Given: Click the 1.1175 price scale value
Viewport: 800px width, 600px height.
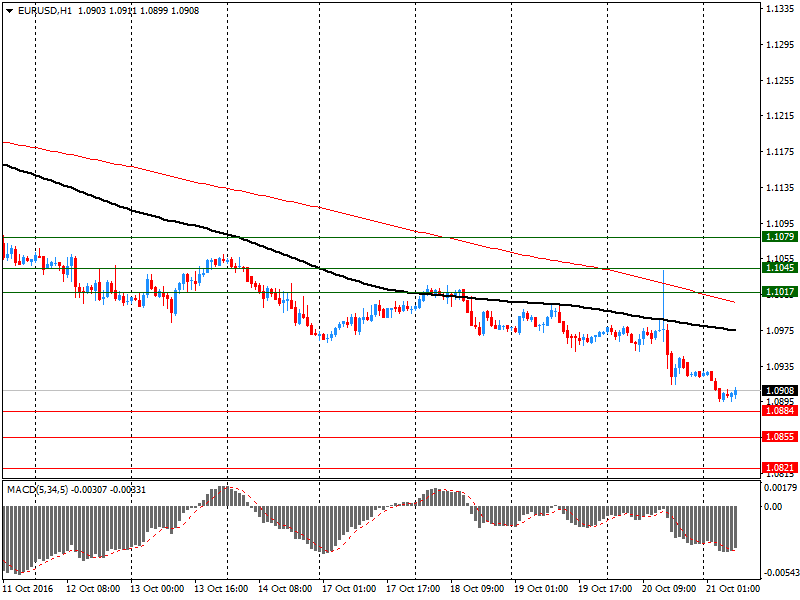Looking at the screenshot, I should pyautogui.click(x=780, y=152).
